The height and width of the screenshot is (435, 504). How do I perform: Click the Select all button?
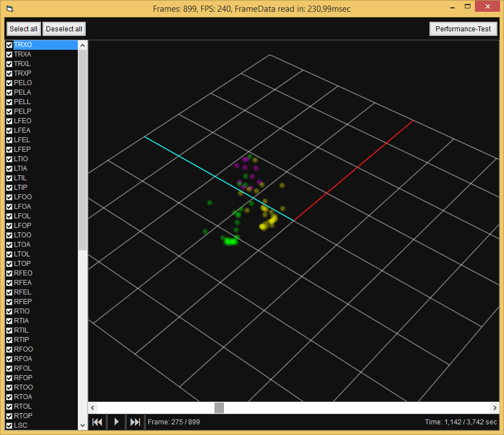pos(23,29)
